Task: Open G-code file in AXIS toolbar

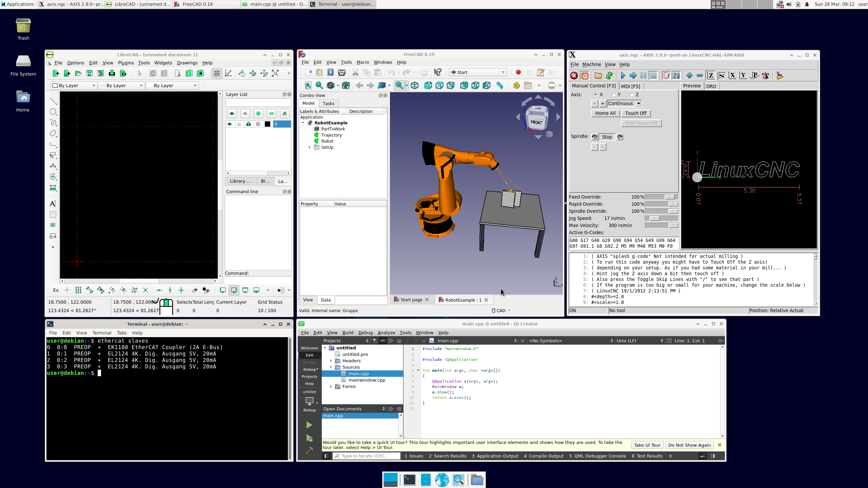Action: 598,76
